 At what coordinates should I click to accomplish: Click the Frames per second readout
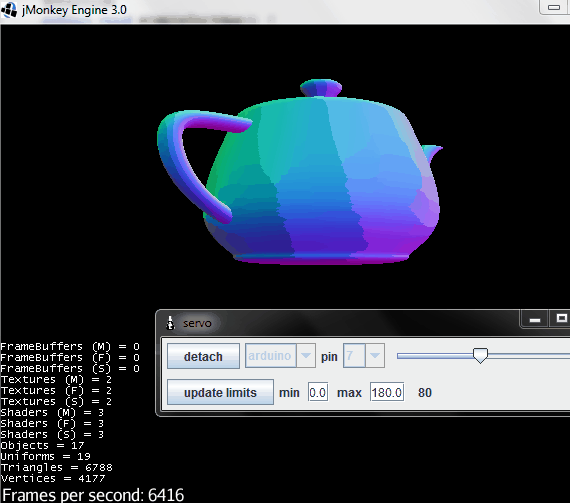(x=93, y=495)
